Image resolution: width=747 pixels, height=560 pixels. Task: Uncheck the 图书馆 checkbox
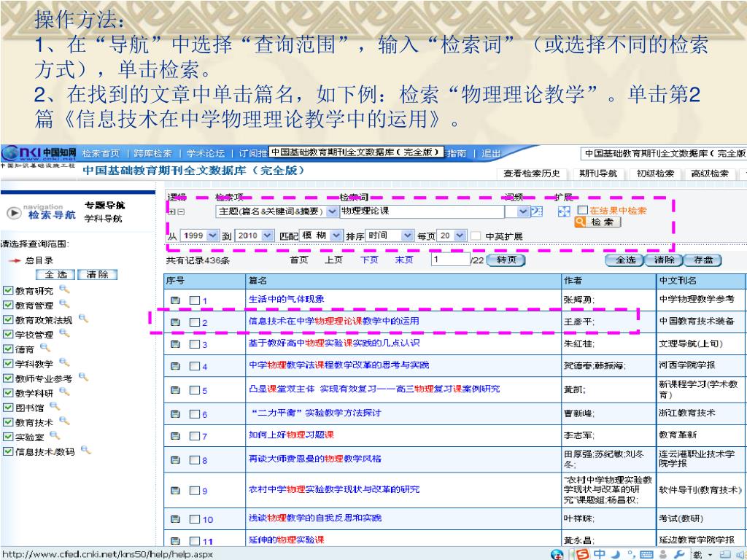click(7, 408)
